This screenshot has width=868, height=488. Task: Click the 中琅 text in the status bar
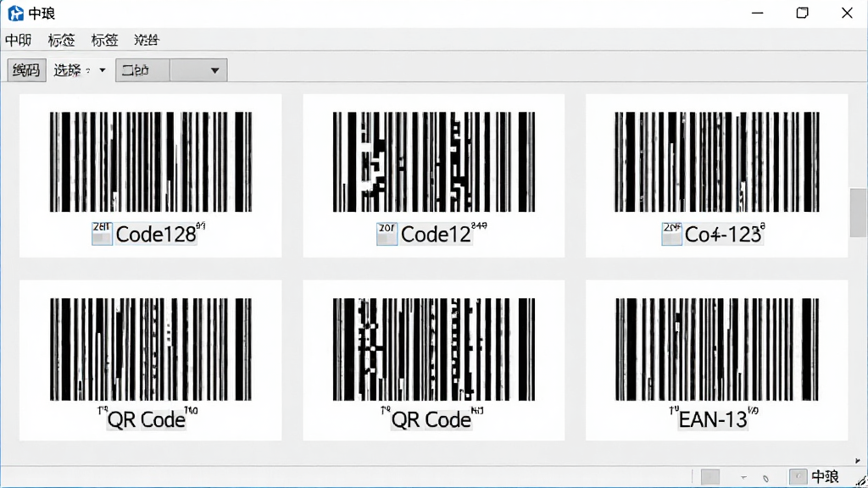click(825, 476)
